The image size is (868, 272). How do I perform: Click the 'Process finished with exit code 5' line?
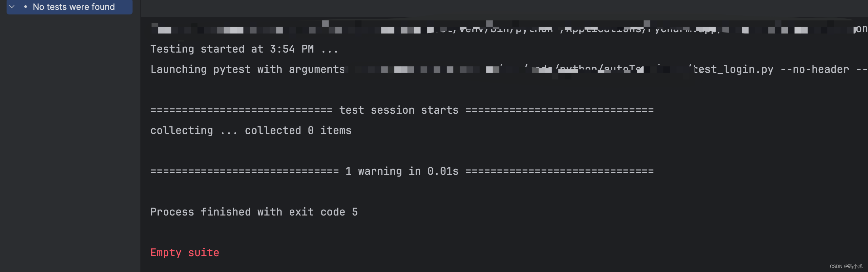pyautogui.click(x=254, y=212)
